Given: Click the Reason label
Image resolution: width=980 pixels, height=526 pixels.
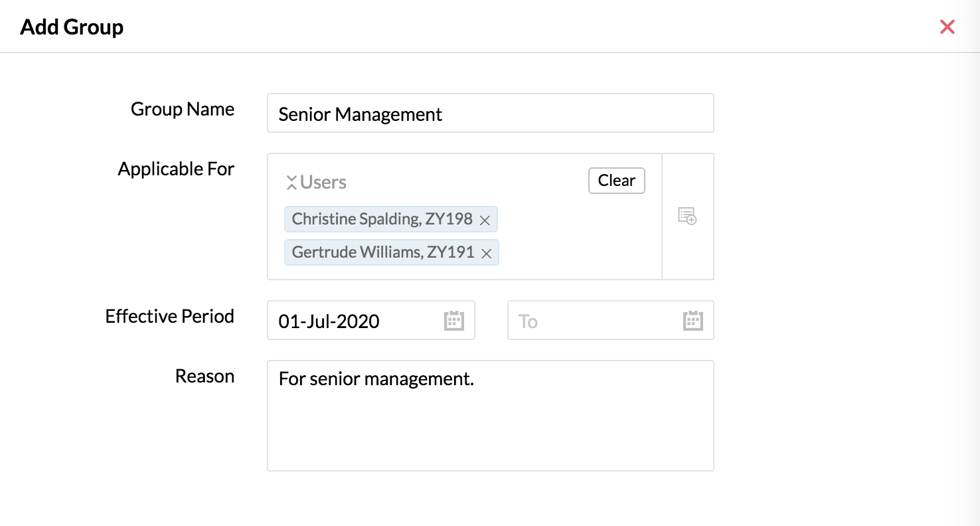Looking at the screenshot, I should [204, 376].
